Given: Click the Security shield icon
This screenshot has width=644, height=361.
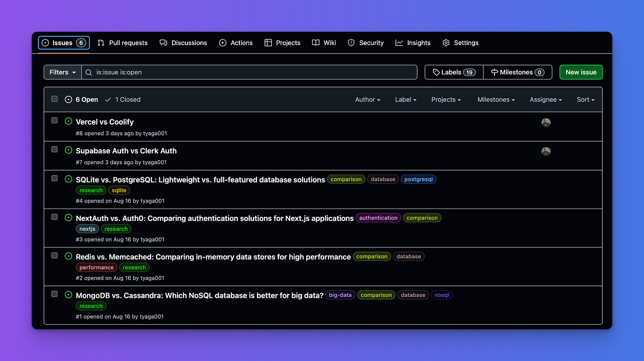Looking at the screenshot, I should [x=351, y=43].
